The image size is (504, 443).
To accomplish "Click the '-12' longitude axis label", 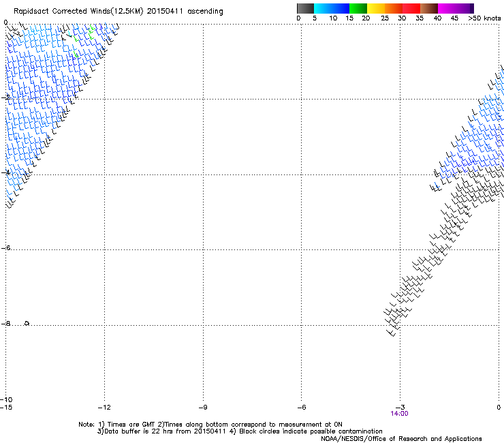I will 104,408.
